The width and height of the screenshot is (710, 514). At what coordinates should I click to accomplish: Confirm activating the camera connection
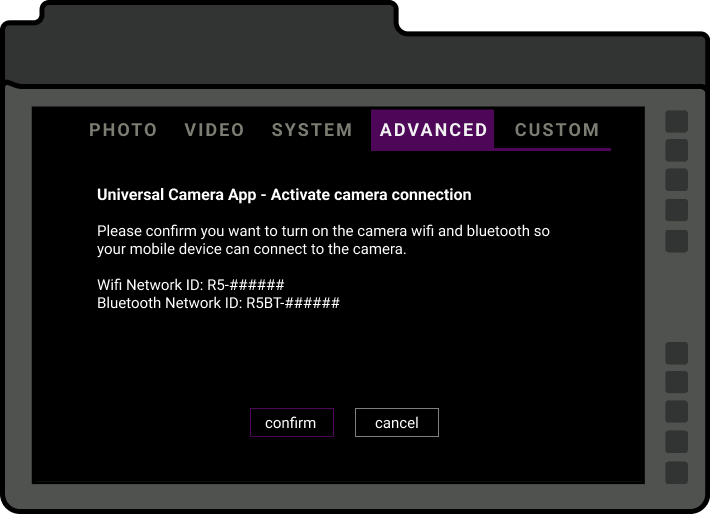click(291, 423)
